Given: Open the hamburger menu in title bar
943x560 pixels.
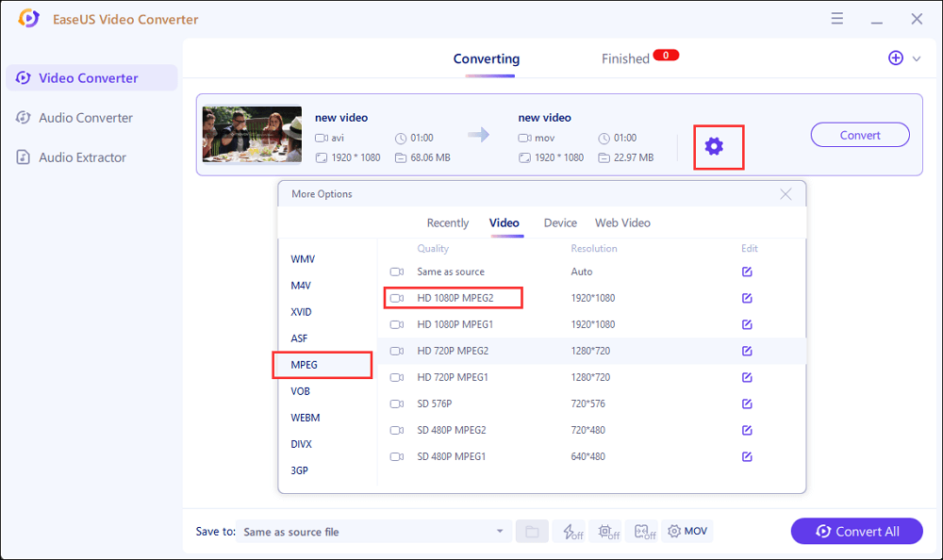Looking at the screenshot, I should click(837, 19).
